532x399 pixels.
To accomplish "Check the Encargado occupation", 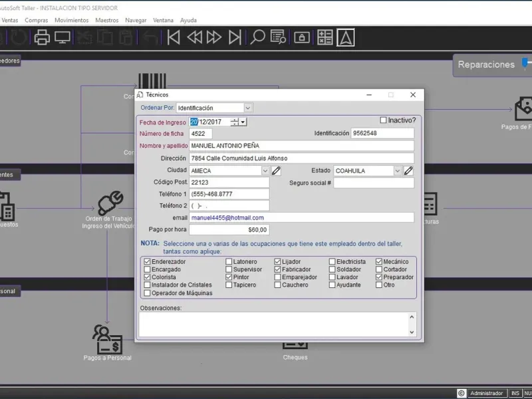I will [147, 269].
